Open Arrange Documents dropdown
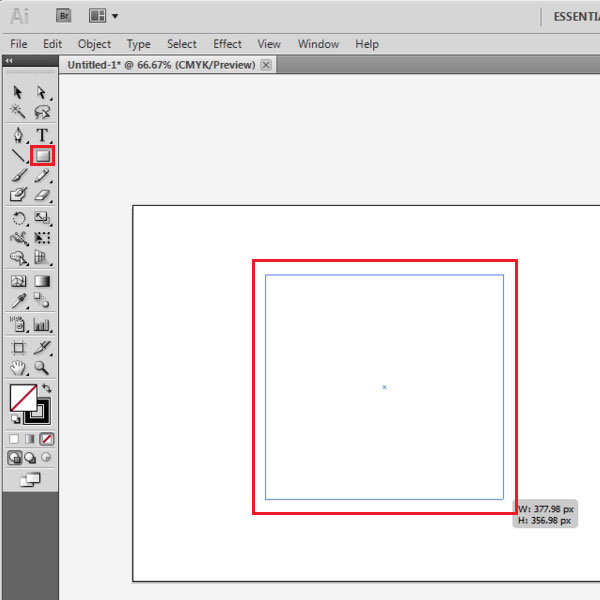Viewport: 600px width, 600px height. click(104, 16)
